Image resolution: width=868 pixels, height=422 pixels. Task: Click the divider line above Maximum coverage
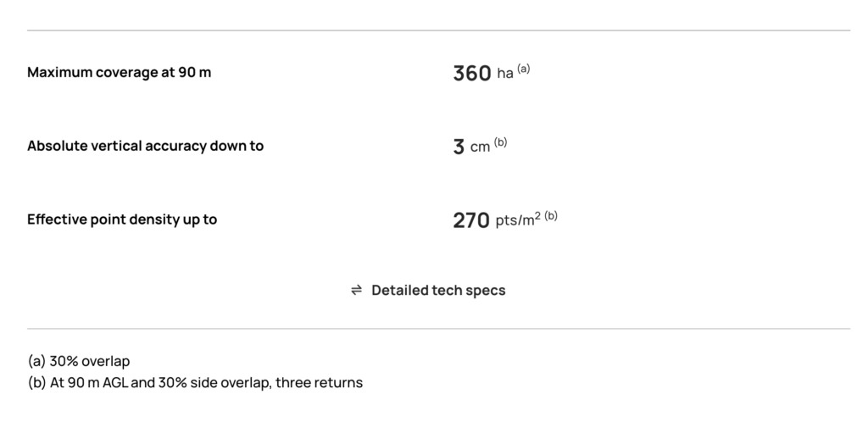(438, 31)
